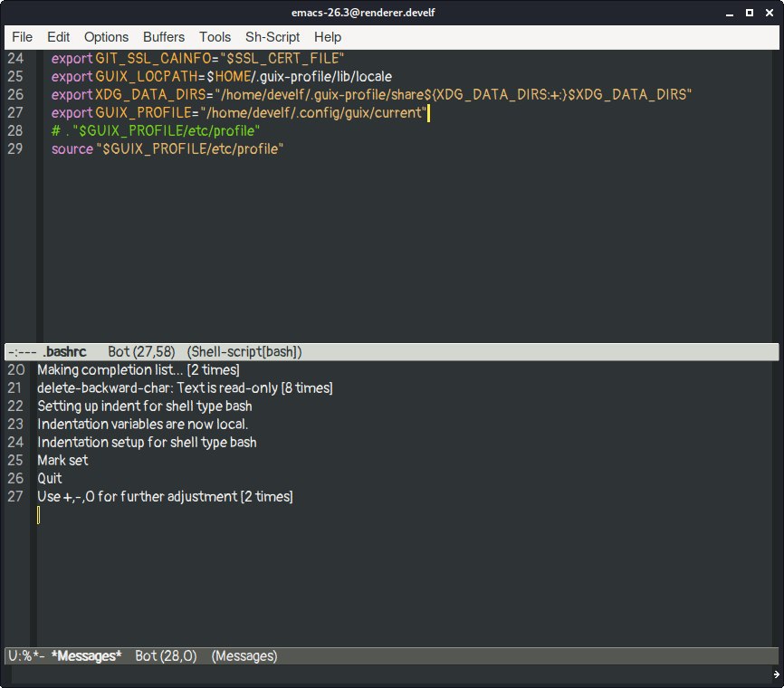
Task: Place cursor on GUIX_LOCPATH export line
Action: coord(222,77)
